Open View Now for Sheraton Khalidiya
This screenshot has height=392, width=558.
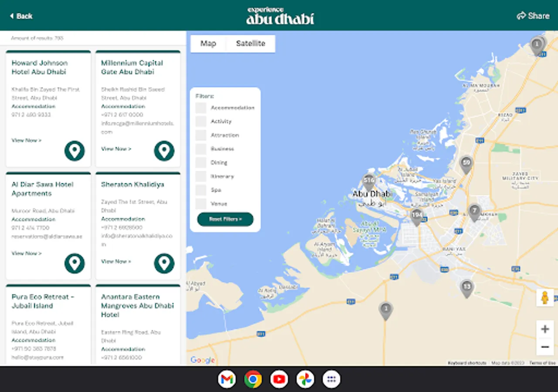[116, 261]
